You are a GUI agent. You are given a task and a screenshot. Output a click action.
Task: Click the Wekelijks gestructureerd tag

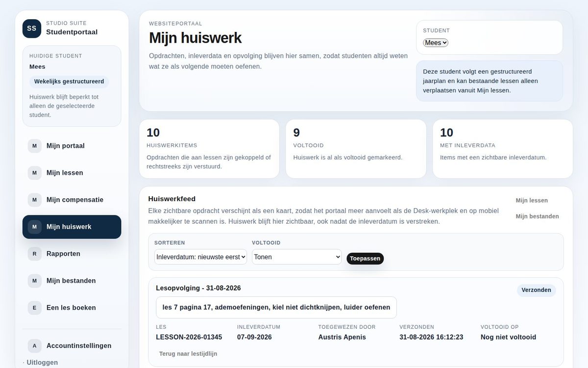[x=69, y=81]
